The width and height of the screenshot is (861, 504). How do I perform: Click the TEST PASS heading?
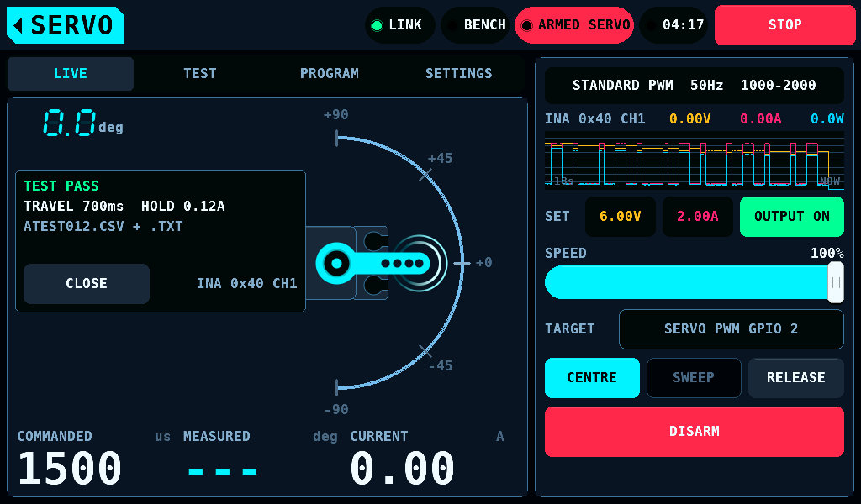tap(61, 186)
